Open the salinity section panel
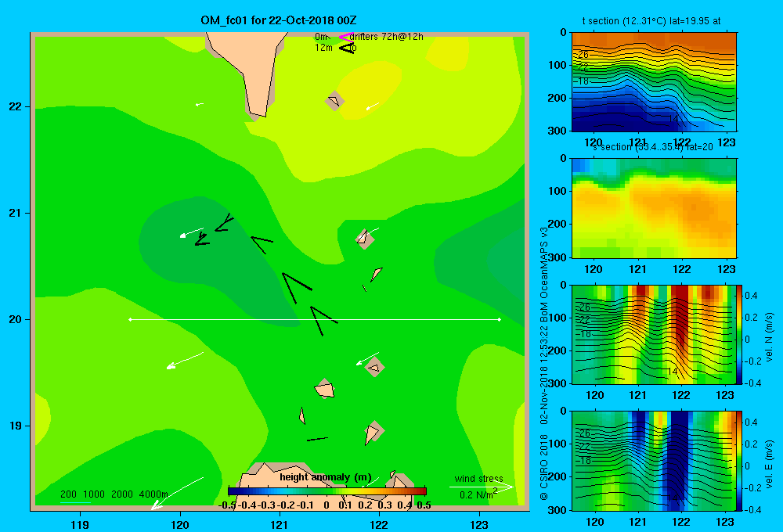The image size is (783, 532). pyautogui.click(x=654, y=208)
